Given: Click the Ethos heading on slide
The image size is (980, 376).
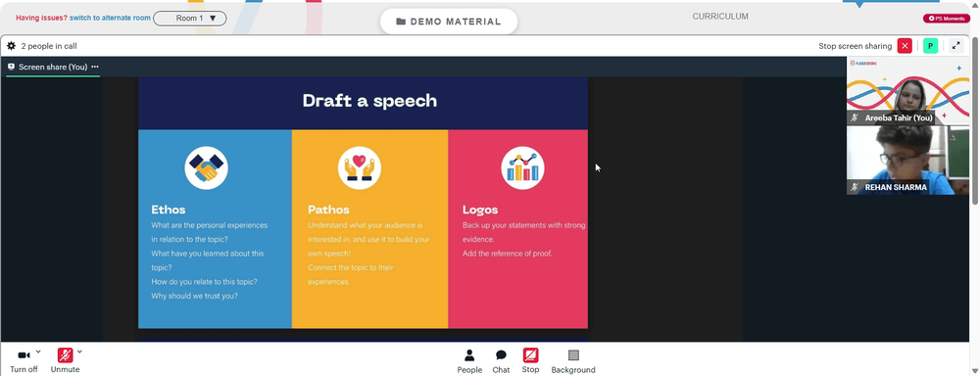Looking at the screenshot, I should [x=169, y=210].
